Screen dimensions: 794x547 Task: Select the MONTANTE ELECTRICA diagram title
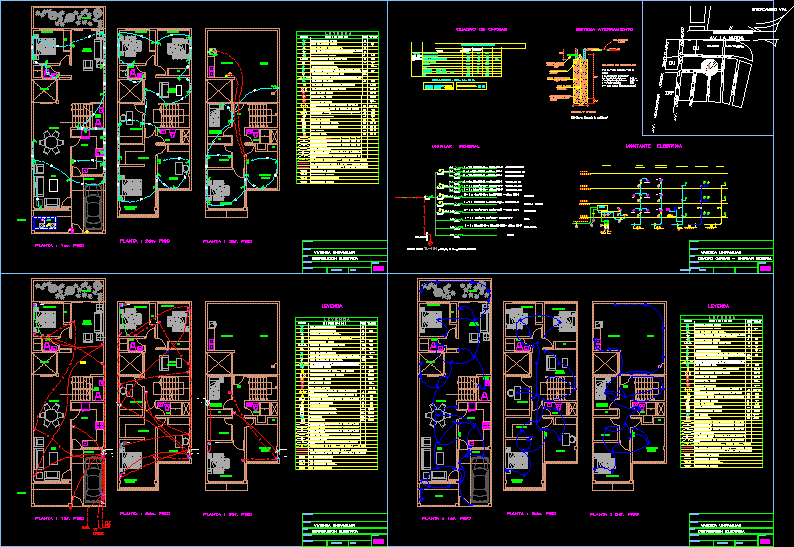[x=654, y=145]
